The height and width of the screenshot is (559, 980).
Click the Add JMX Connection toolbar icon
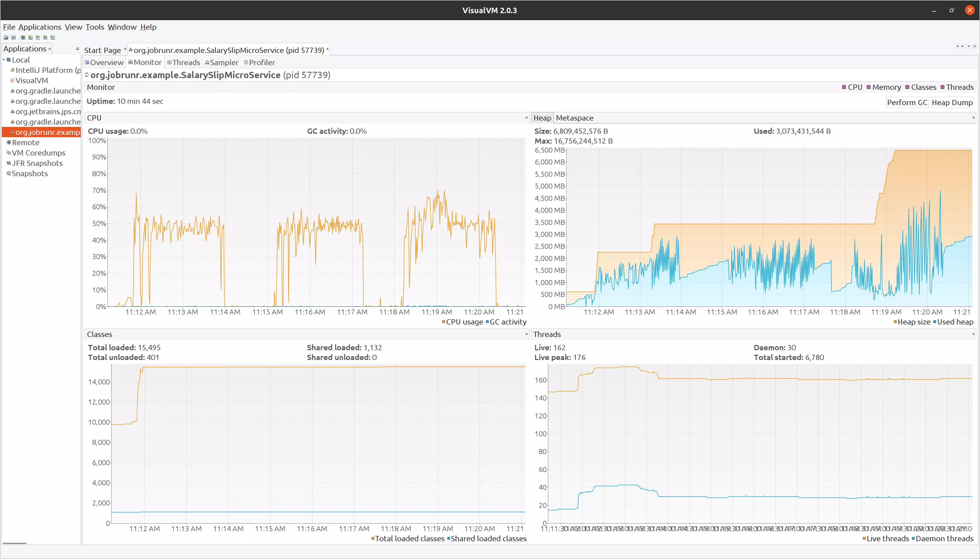click(30, 38)
